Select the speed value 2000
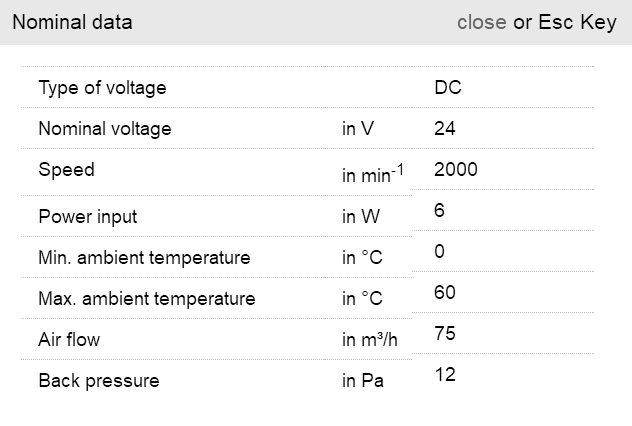Viewport: 632px width, 426px height. coord(455,170)
